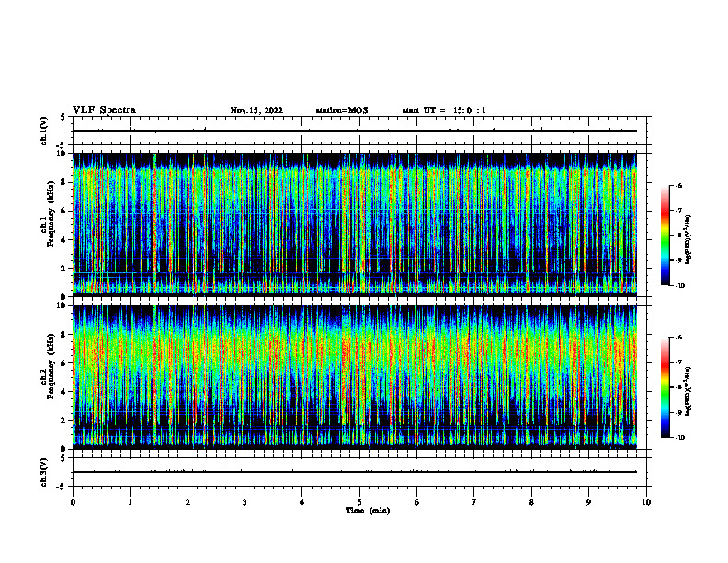Click the ch.1 spectrogram color scale bar
Image resolution: width=728 pixels, height=563 pixels.
665,236
